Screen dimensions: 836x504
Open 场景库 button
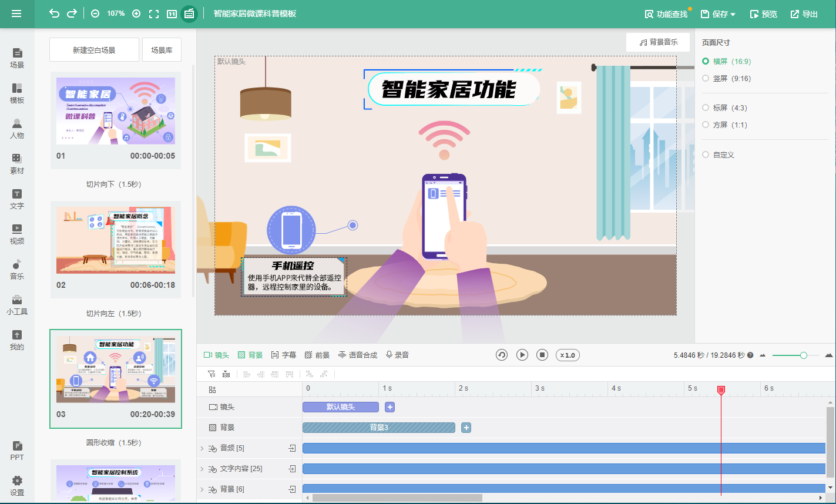[x=162, y=50]
